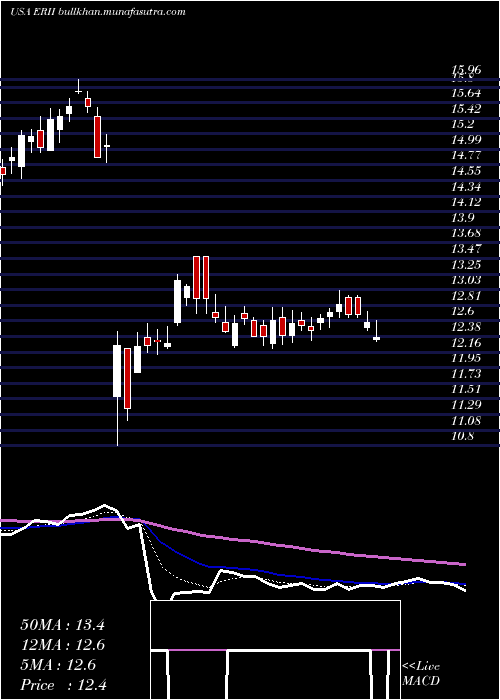Click the 11.51 price axis label

[x=466, y=389]
